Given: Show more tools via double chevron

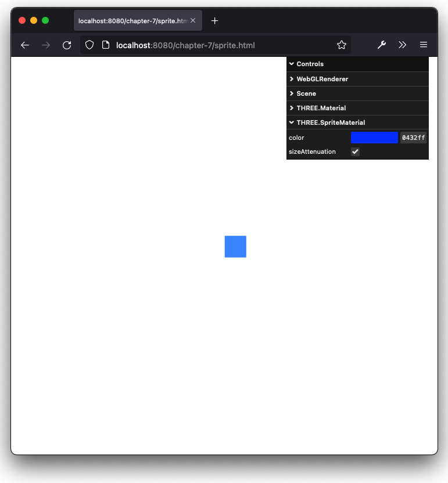Looking at the screenshot, I should 402,45.
